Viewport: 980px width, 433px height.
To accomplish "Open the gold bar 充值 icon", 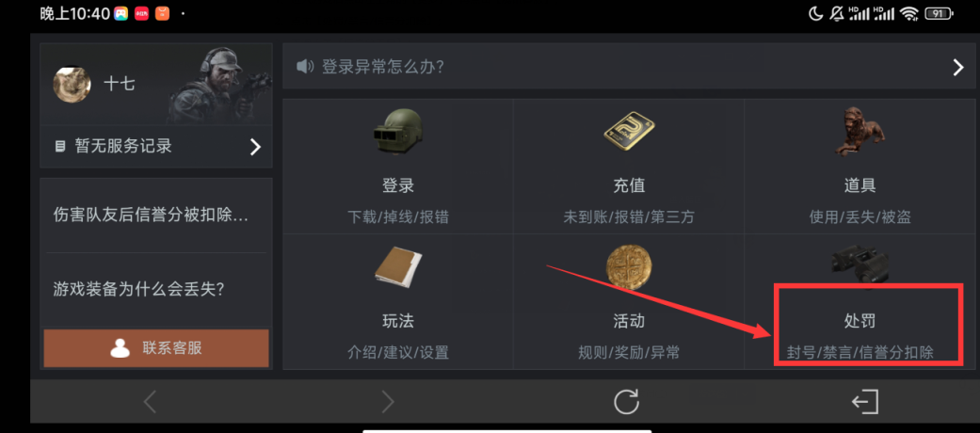I will click(x=629, y=131).
